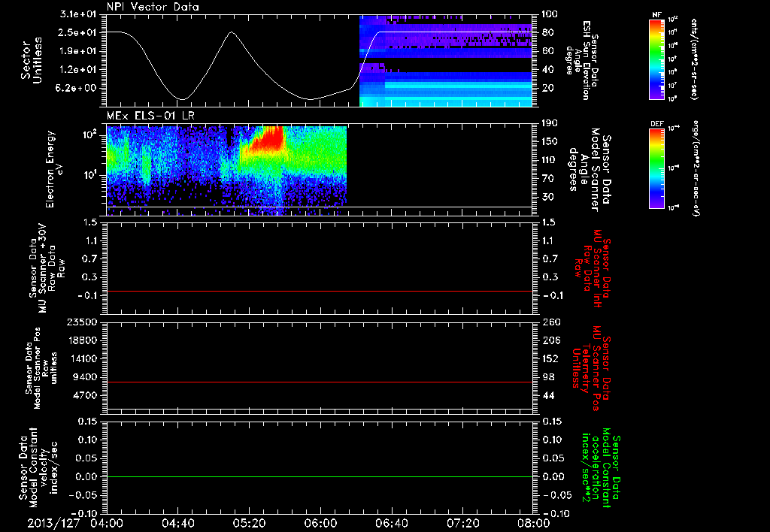Click the 'Model Scanner Angle degrees' axis label
Screen dimensions: 770x532
click(590, 169)
